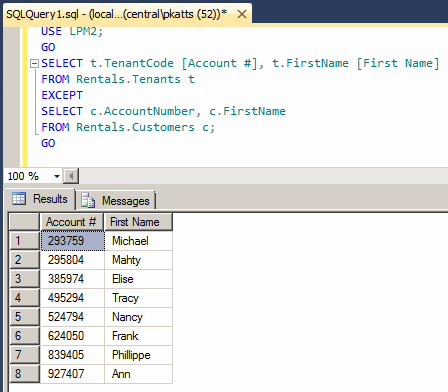Screen dimensions: 448x392
Task: Select row header 4
Action: coord(24,298)
